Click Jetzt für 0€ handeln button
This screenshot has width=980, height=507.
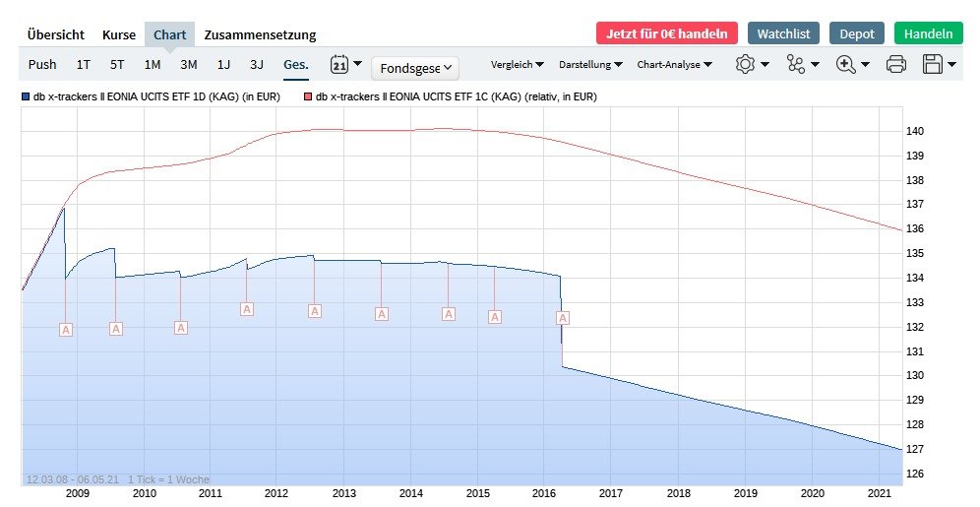point(666,33)
